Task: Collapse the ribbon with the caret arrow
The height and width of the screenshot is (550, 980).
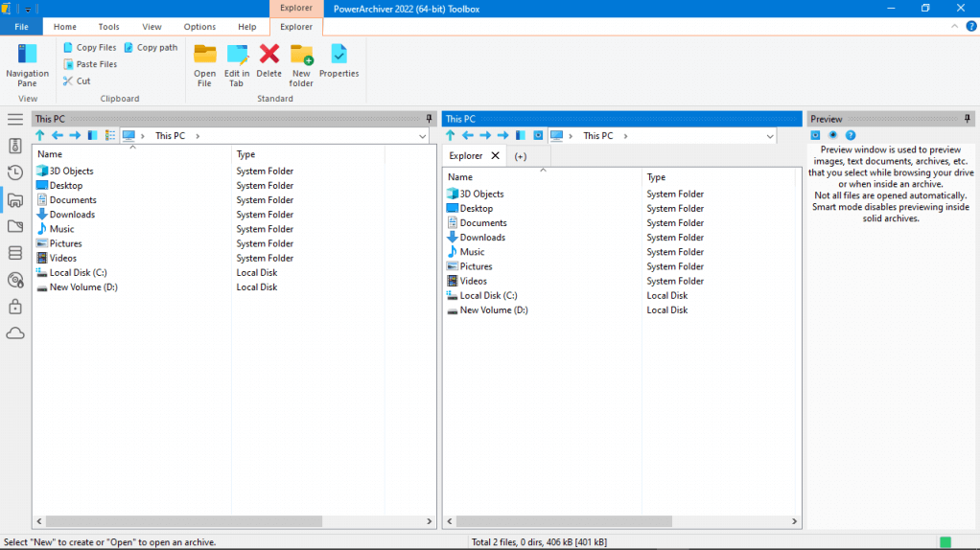Action: point(954,26)
